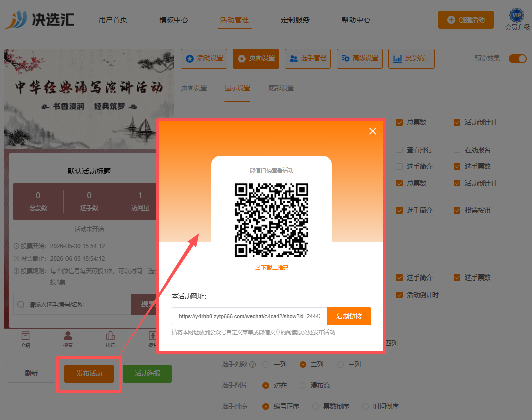Click preview 总票数 stat cell
This screenshot has width=532, height=420.
click(x=38, y=201)
